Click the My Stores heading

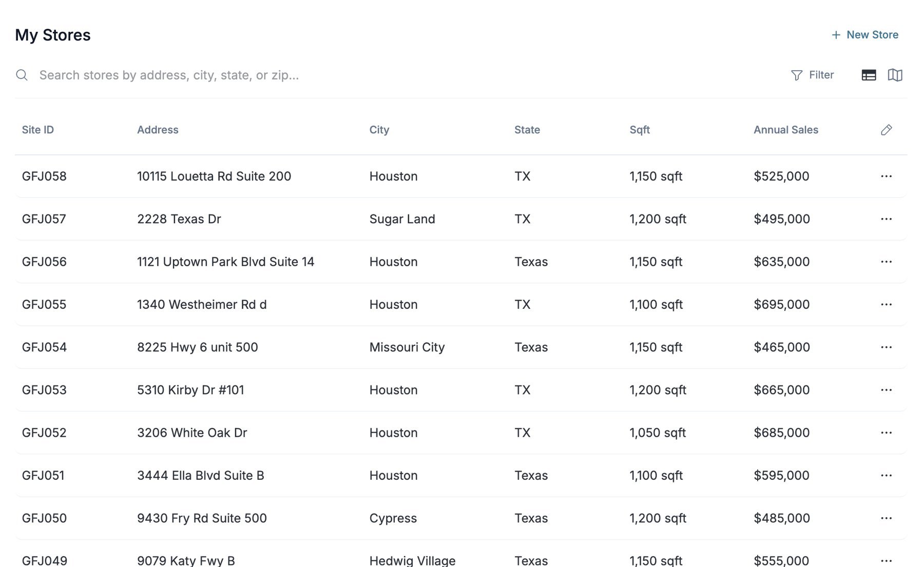[53, 35]
